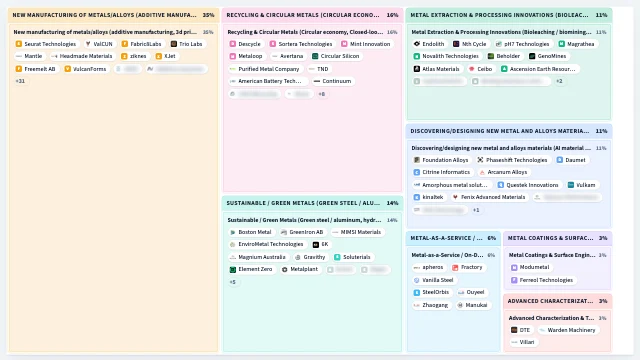Screen dimensions: 640x360
Task: Click the Fabric8Labs logo icon
Action: point(124,44)
